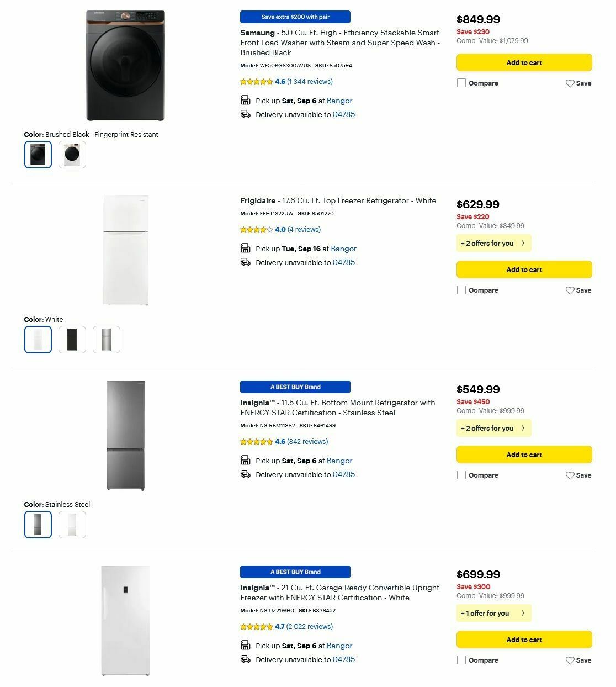Open the +1 offer for the upright freezer
This screenshot has height=687, width=616.
(493, 613)
